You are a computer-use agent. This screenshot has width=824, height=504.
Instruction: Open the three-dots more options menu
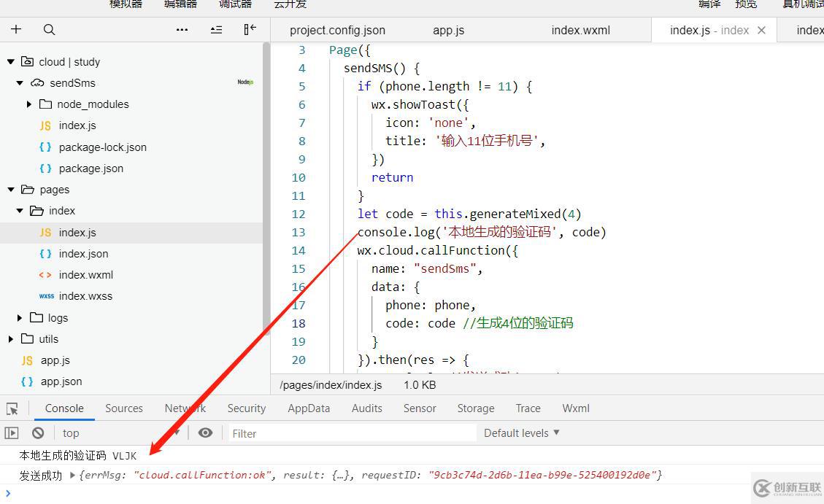pos(182,30)
